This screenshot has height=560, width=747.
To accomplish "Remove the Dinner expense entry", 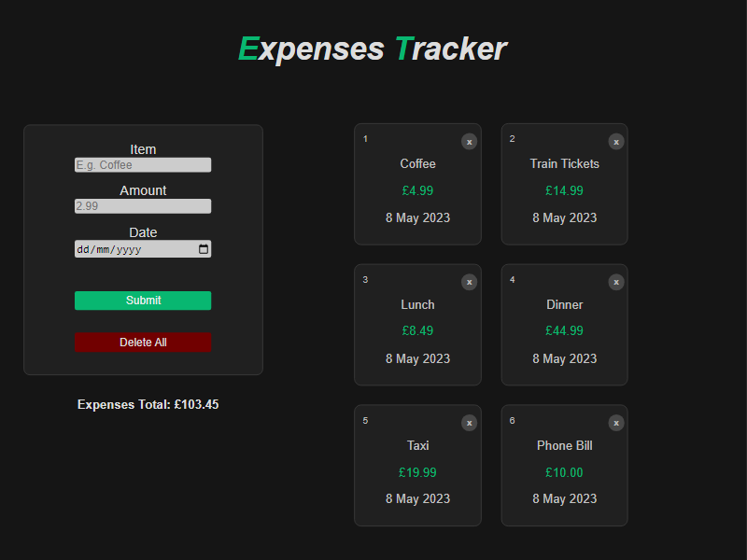I will (x=616, y=282).
